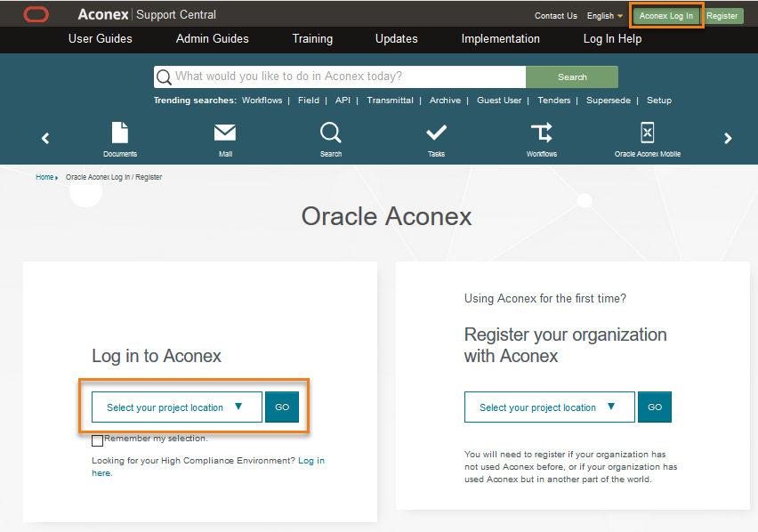Click GO button under Log in to Aconex
The image size is (758, 532).
(x=282, y=407)
